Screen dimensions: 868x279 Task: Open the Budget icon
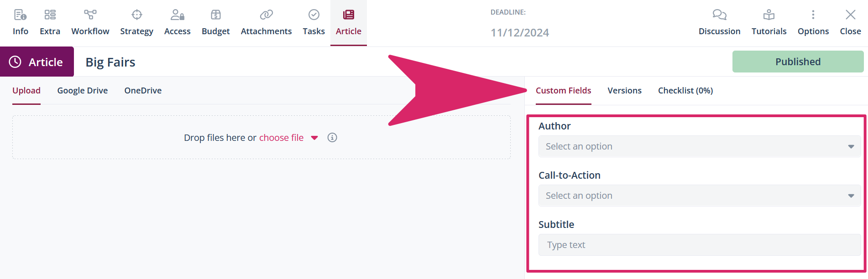point(216,15)
